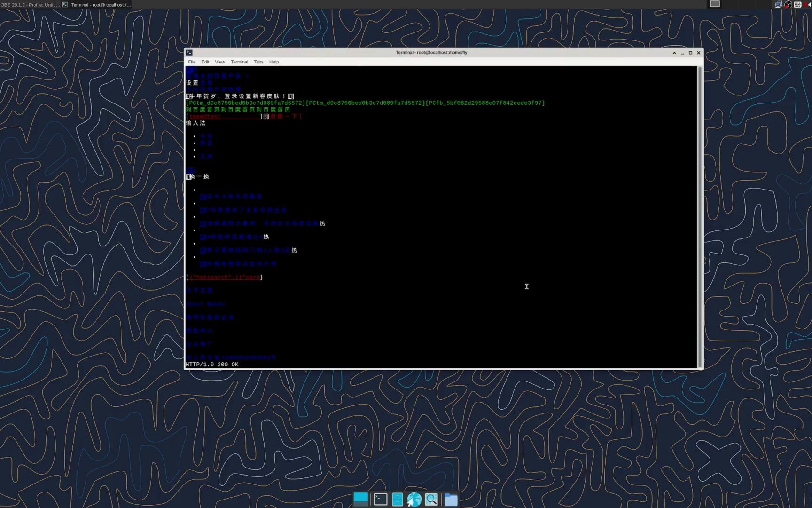
Task: Open the Tabs menu
Action: point(258,62)
